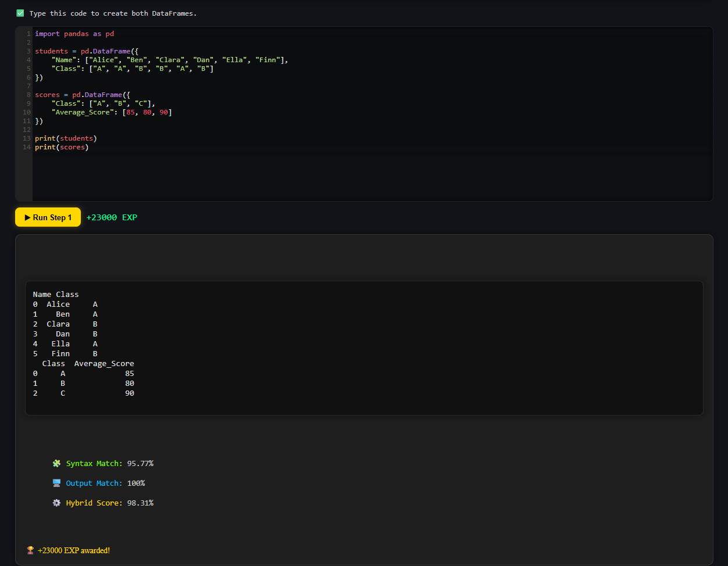The width and height of the screenshot is (728, 566).
Task: Click line number 14 in the editor gutter
Action: tap(27, 147)
